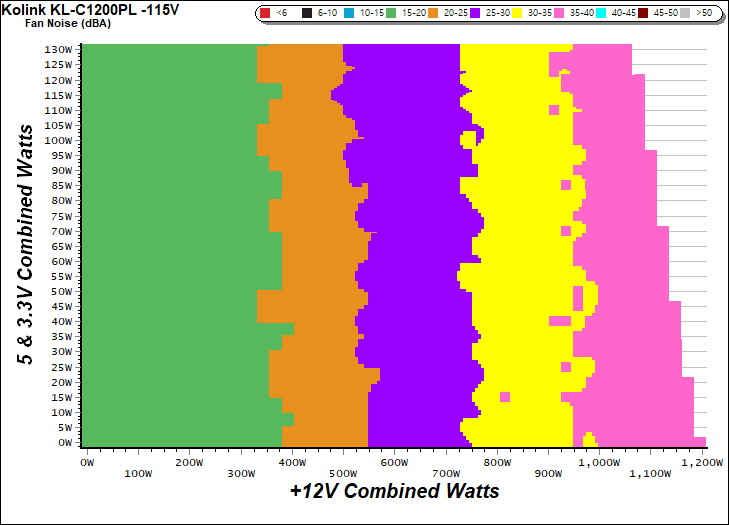Click the 600W x-axis tick label
The image size is (729, 525).
(394, 463)
